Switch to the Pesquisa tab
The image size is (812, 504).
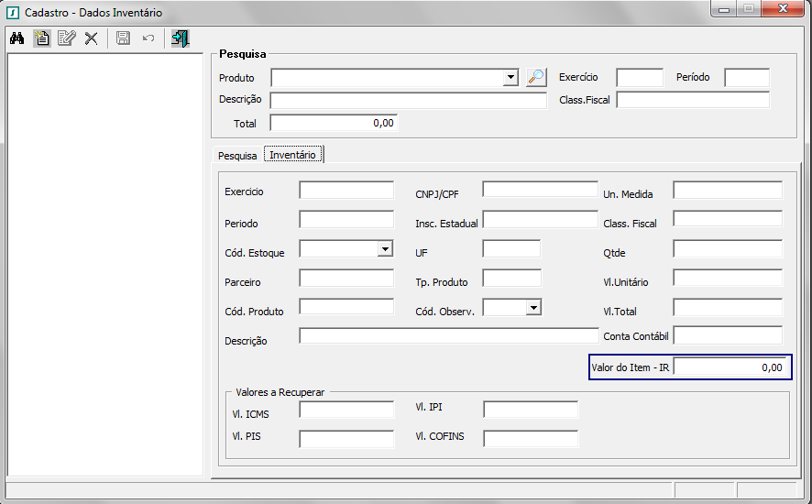pos(237,156)
